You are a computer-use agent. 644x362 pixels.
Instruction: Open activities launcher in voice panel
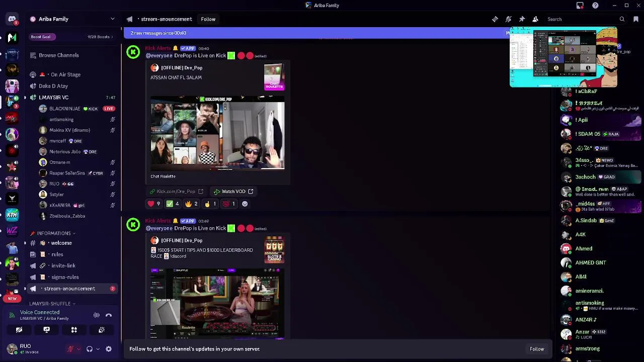(x=74, y=330)
